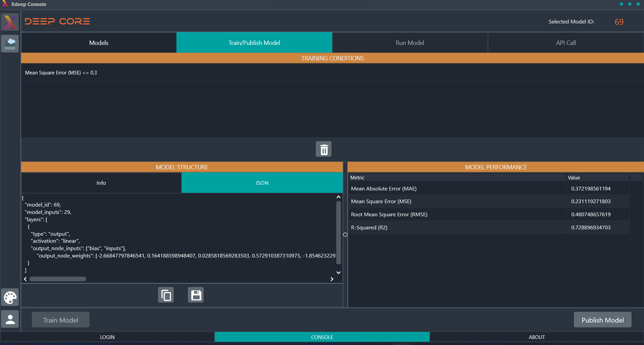Click the Xdeep X logo sidebar icon

pos(10,22)
